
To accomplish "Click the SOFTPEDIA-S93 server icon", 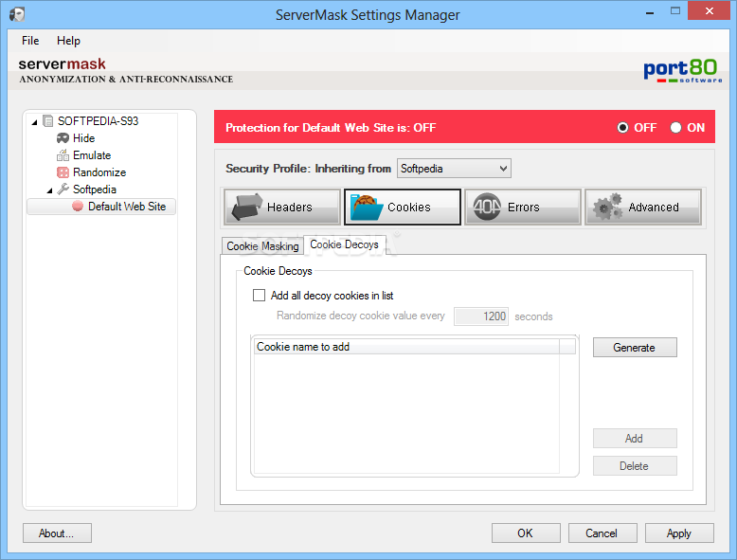I will (x=48, y=121).
